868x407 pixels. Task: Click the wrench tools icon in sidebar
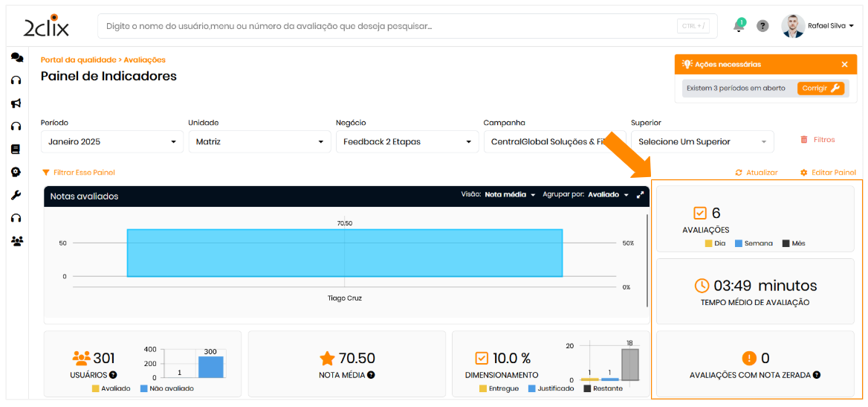coord(16,195)
